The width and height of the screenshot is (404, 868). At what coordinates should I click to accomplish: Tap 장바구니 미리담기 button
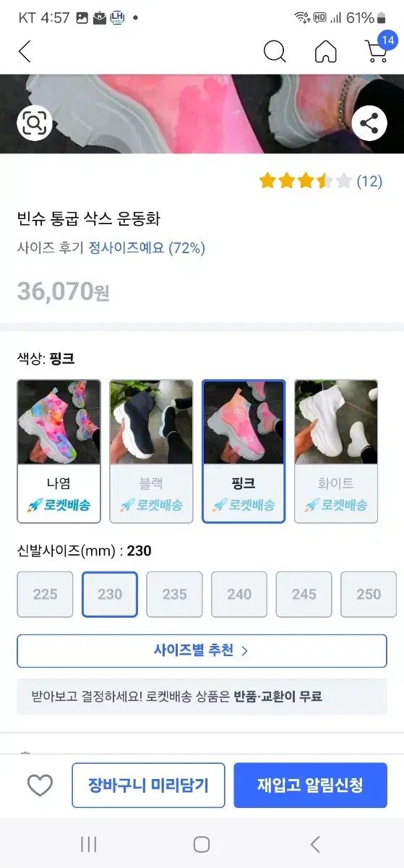148,785
